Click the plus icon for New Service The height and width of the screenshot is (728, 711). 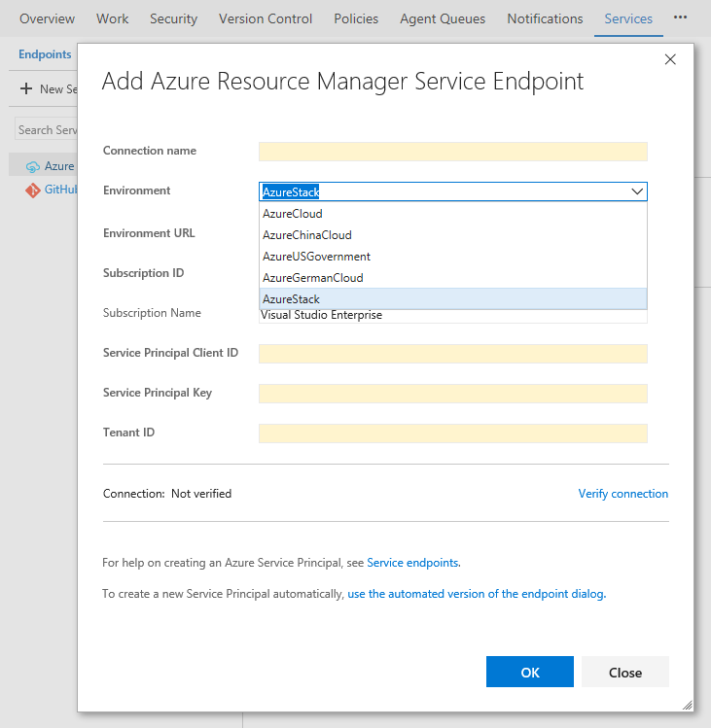26,89
